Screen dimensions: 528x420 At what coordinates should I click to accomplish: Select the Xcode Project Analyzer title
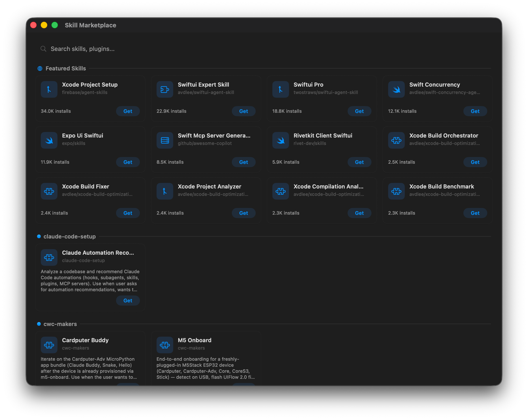[x=209, y=186]
